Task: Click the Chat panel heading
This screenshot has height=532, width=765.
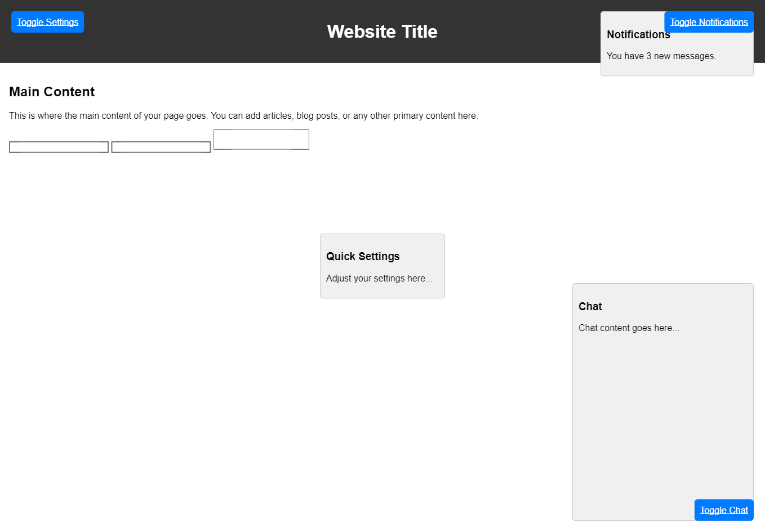Action: pos(590,307)
